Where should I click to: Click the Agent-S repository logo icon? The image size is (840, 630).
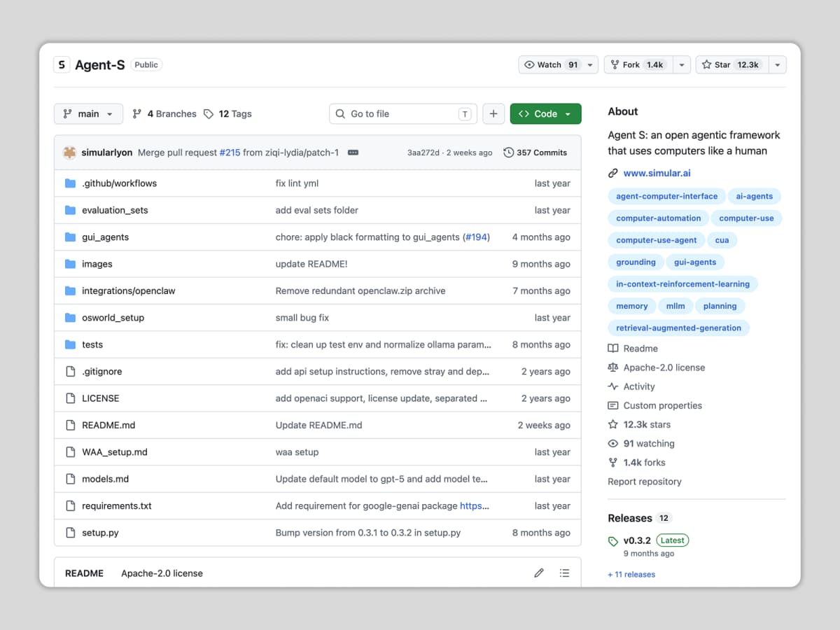pos(62,64)
